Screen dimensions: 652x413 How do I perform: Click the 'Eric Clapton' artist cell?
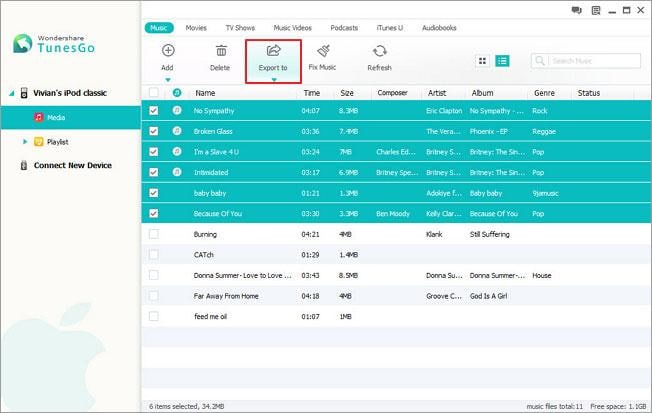click(x=444, y=111)
